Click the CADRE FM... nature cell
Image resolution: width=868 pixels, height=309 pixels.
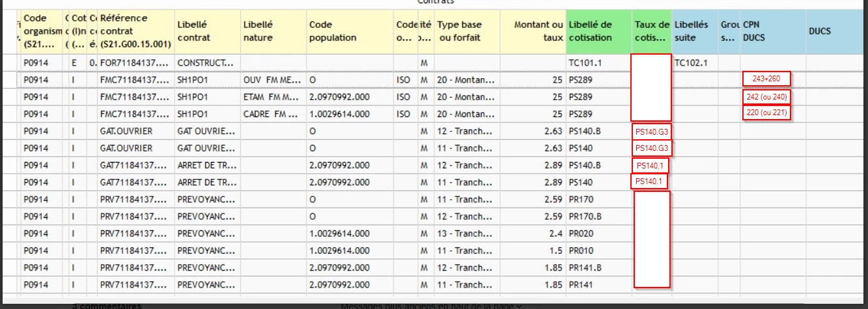(x=272, y=114)
